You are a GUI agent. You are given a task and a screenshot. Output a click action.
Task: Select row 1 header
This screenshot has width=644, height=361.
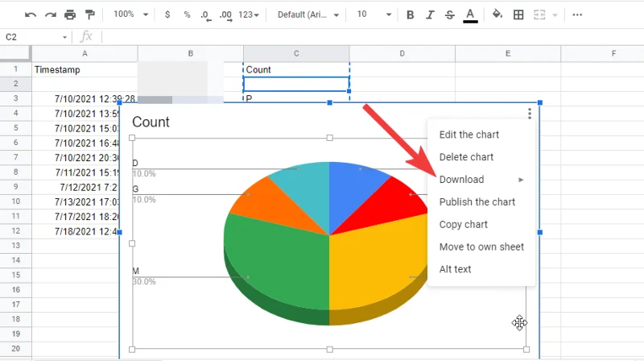15,69
